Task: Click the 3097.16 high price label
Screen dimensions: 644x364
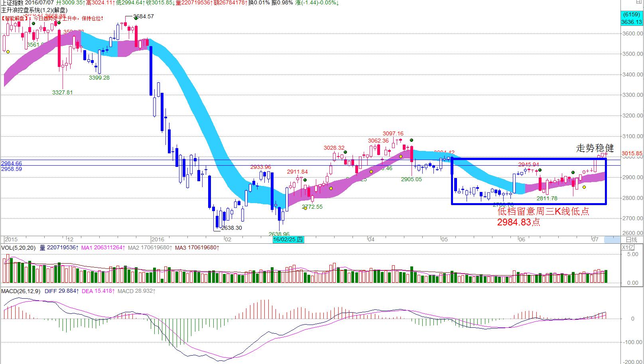Action: [x=393, y=133]
